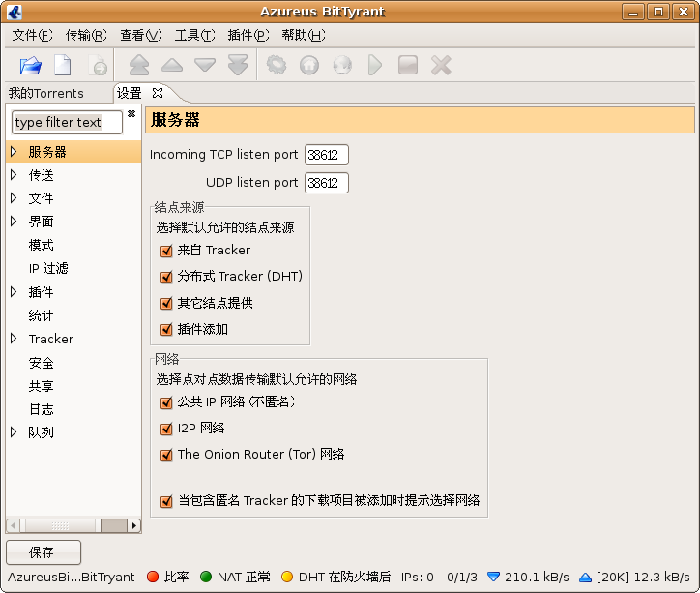The image size is (700, 593).
Task: Select 统计 settings category
Action: point(41,315)
